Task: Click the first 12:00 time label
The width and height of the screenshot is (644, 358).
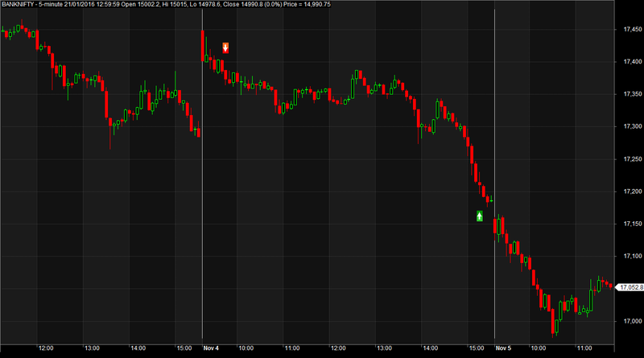Action: tap(46, 348)
